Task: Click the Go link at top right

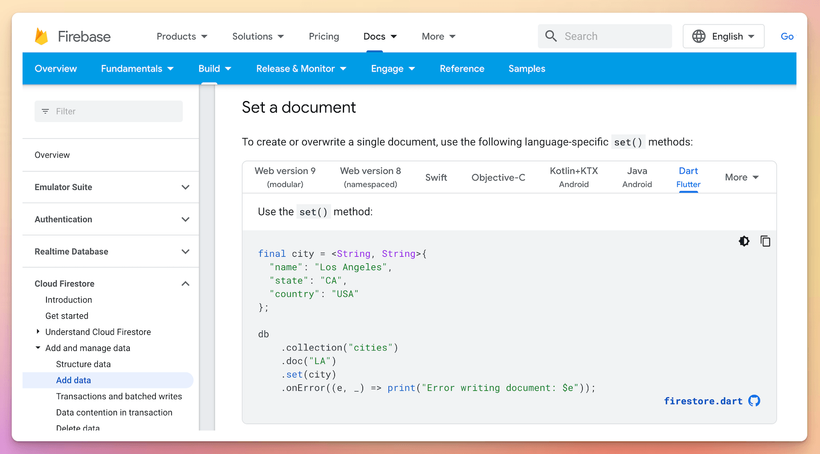Action: tap(787, 36)
